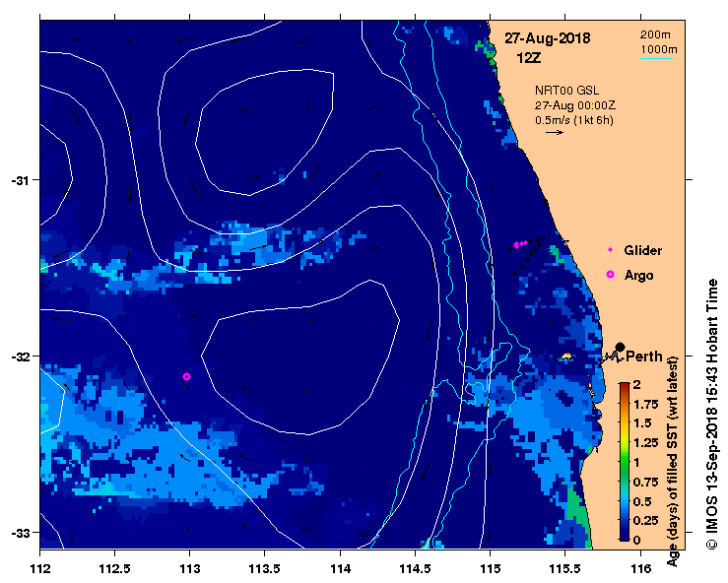This screenshot has width=728, height=583.
Task: Click the longitude axis label "112"
Action: tap(40, 567)
